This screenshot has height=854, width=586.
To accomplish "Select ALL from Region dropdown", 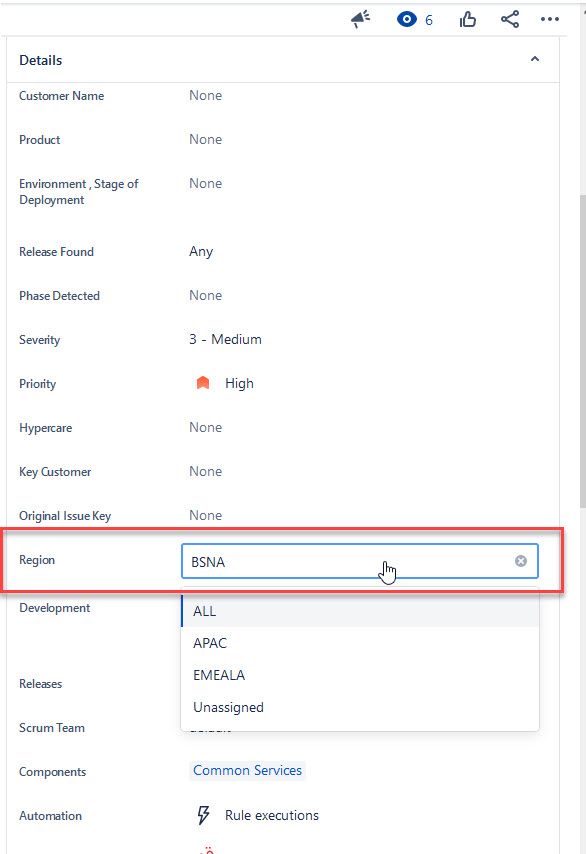I will point(360,611).
